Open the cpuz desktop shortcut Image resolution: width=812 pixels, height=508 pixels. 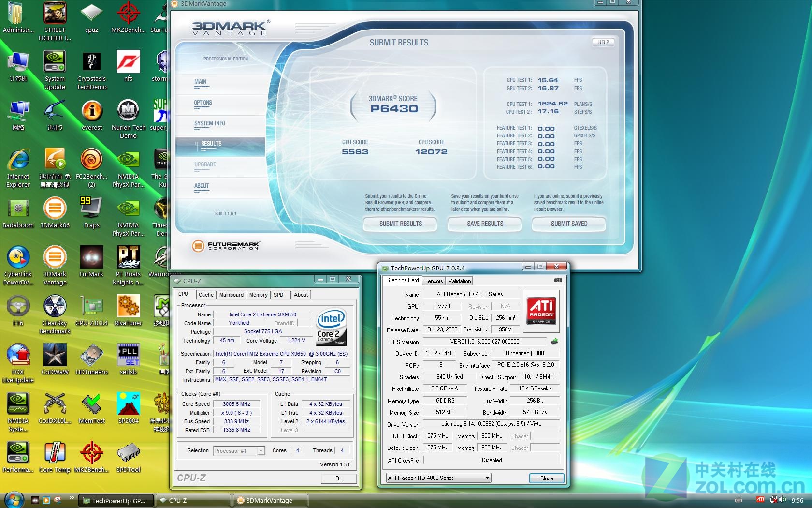point(91,17)
